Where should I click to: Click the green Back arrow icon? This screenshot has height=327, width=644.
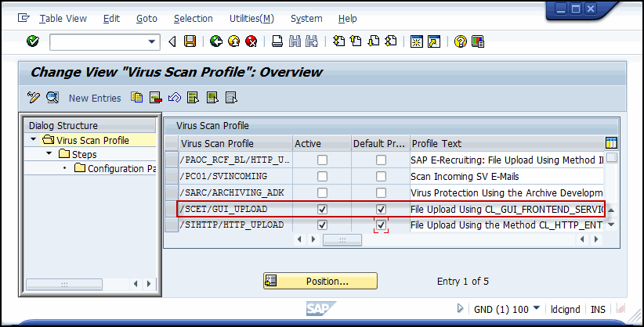tap(215, 41)
